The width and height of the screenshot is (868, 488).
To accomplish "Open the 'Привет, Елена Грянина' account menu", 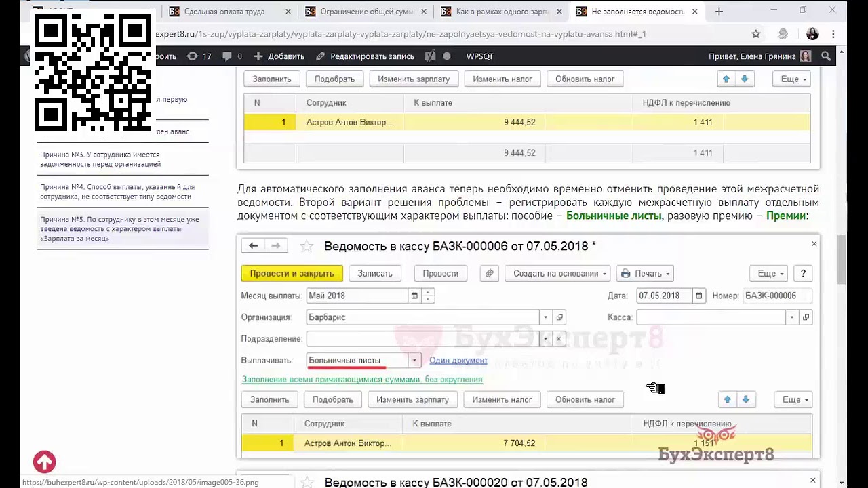I will [759, 56].
